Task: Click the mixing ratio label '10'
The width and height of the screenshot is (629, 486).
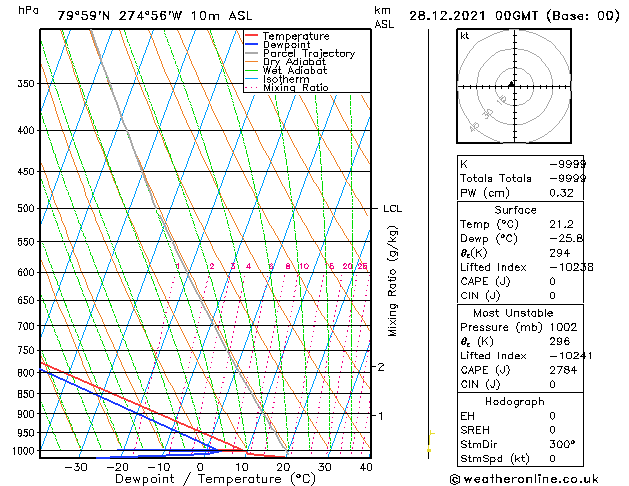Action: pyautogui.click(x=304, y=266)
